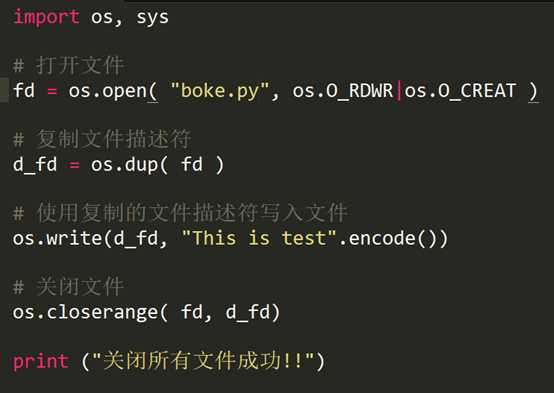Place cursor on the sys module name

[x=152, y=18]
